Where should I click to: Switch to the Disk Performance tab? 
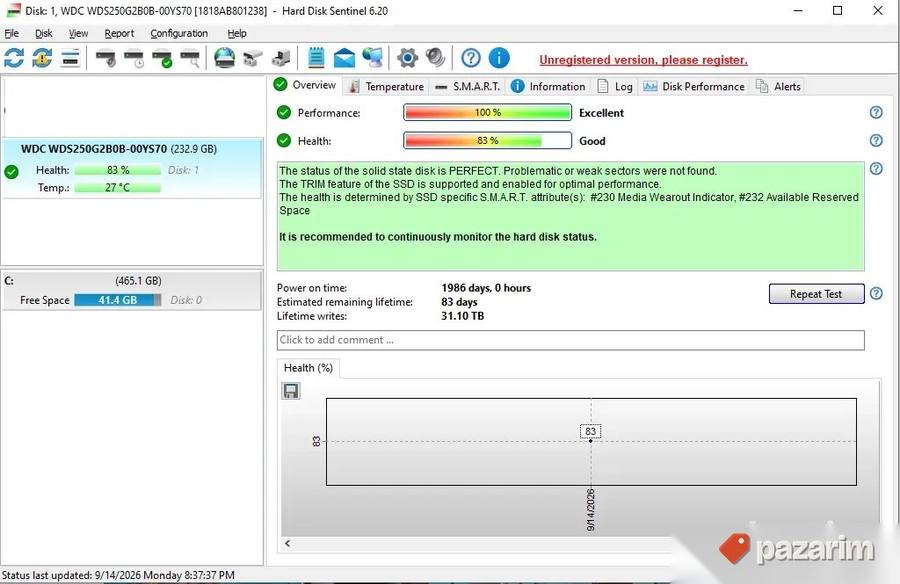[694, 87]
